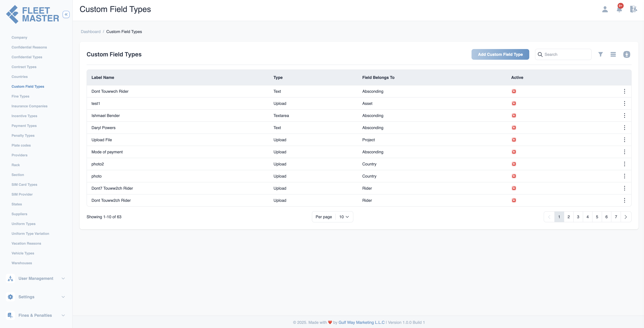Open the notifications bell
This screenshot has width=644, height=328.
[619, 10]
